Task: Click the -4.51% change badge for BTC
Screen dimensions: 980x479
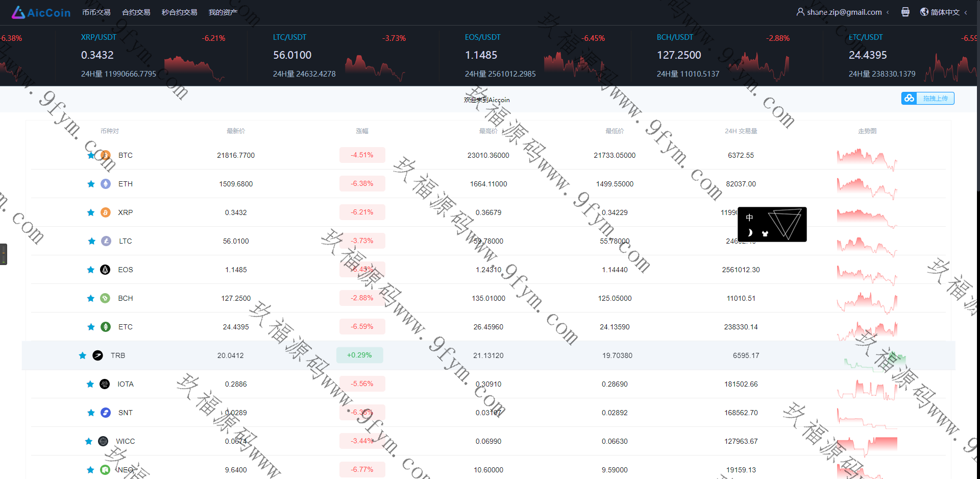Action: (362, 155)
